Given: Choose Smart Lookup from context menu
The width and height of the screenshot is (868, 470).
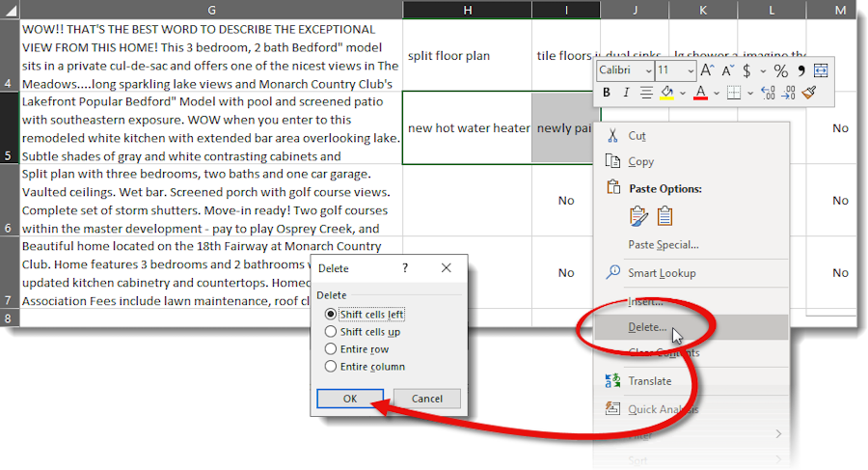Looking at the screenshot, I should click(x=692, y=273).
